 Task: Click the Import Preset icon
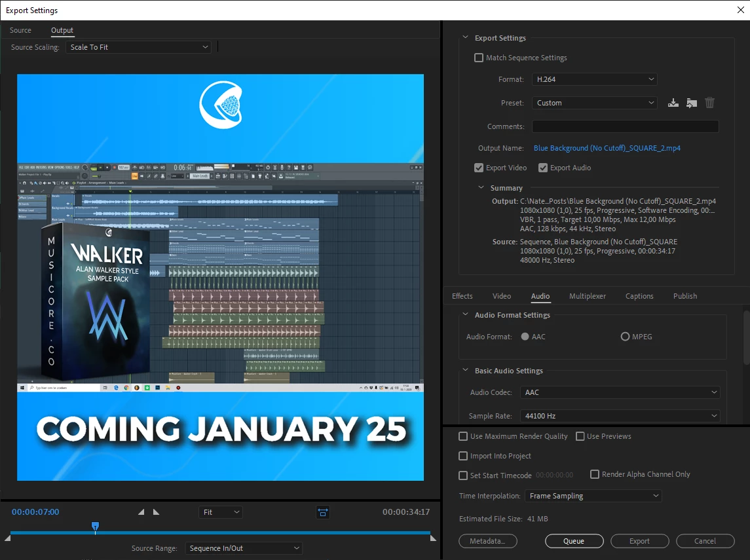(x=692, y=103)
